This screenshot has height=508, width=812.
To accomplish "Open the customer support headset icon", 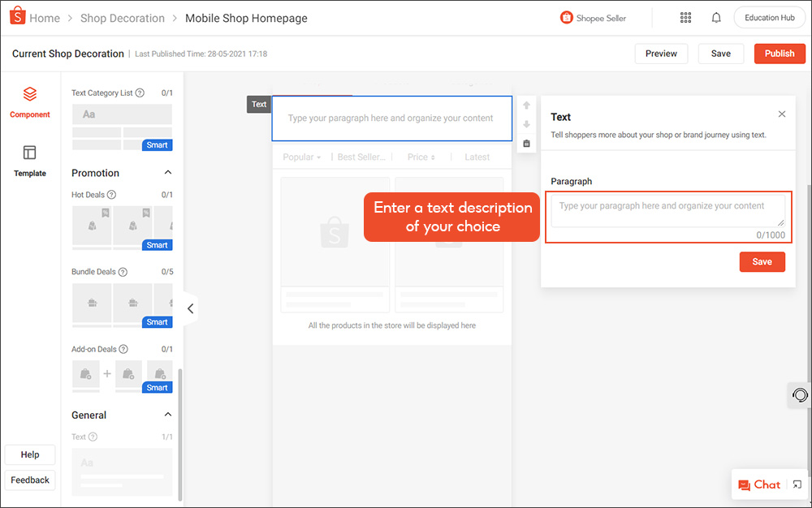I will (x=800, y=395).
